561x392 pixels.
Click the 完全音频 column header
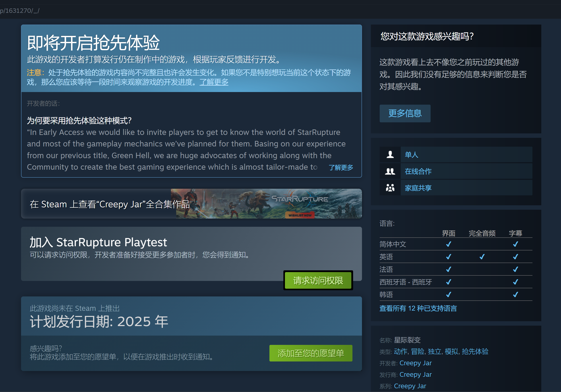(x=482, y=233)
